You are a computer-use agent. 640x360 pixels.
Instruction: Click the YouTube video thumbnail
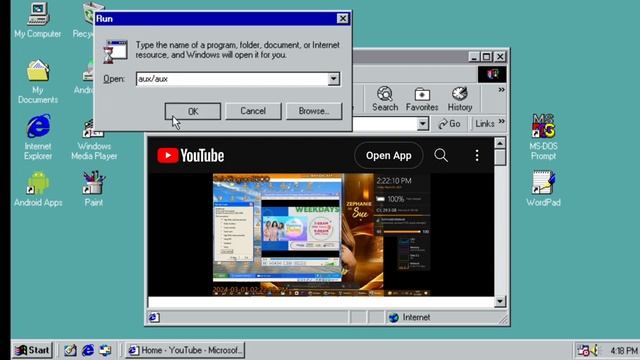[x=321, y=235]
